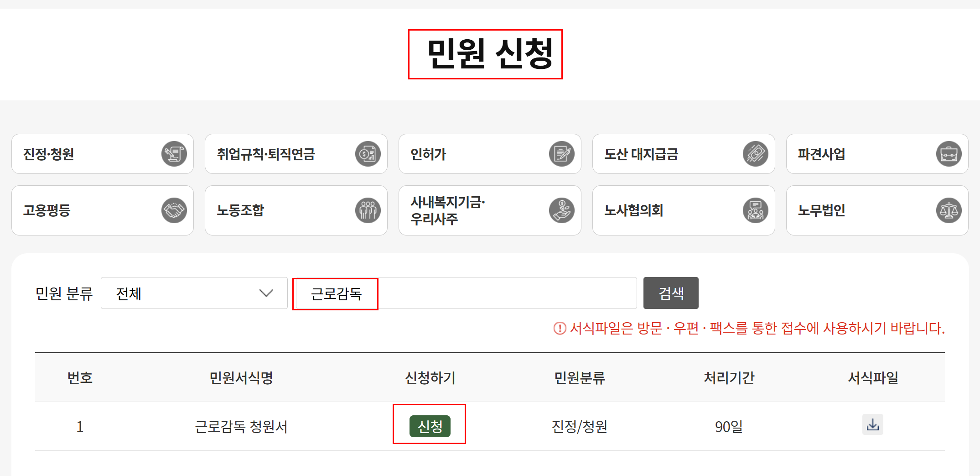
Task: Click the 노동조합 people group icon
Action: [x=368, y=210]
